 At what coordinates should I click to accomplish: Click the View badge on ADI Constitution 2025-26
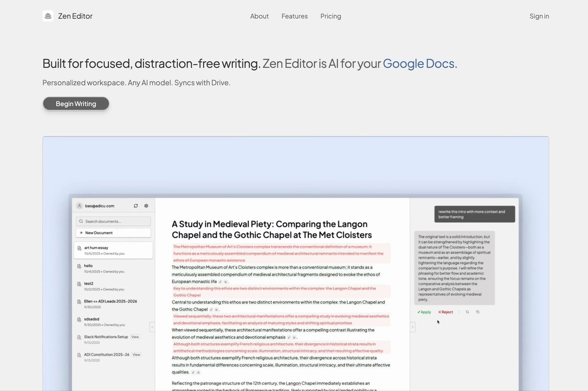click(x=136, y=355)
